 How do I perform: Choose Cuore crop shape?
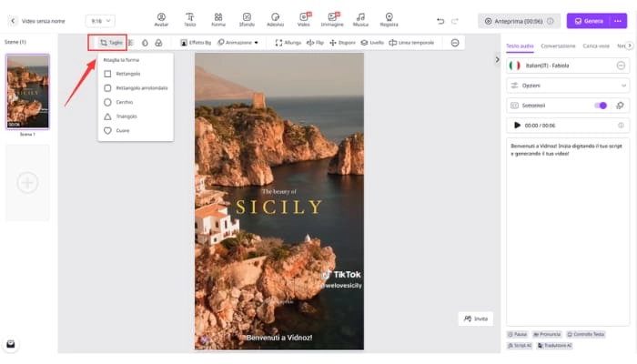136,131
